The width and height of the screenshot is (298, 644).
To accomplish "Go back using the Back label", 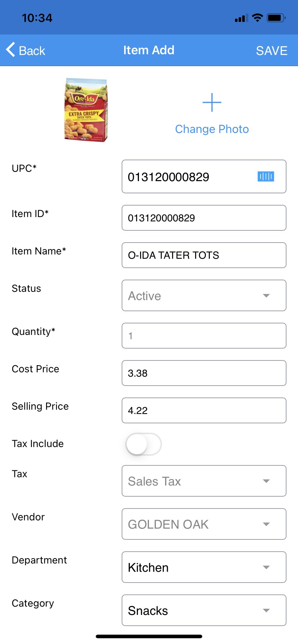I will pos(32,51).
